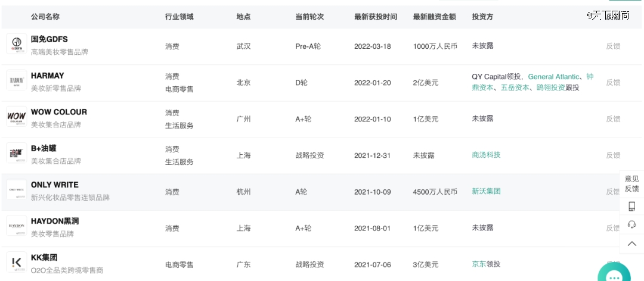Open the WOW COLOUR logo thumbnail

click(17, 117)
